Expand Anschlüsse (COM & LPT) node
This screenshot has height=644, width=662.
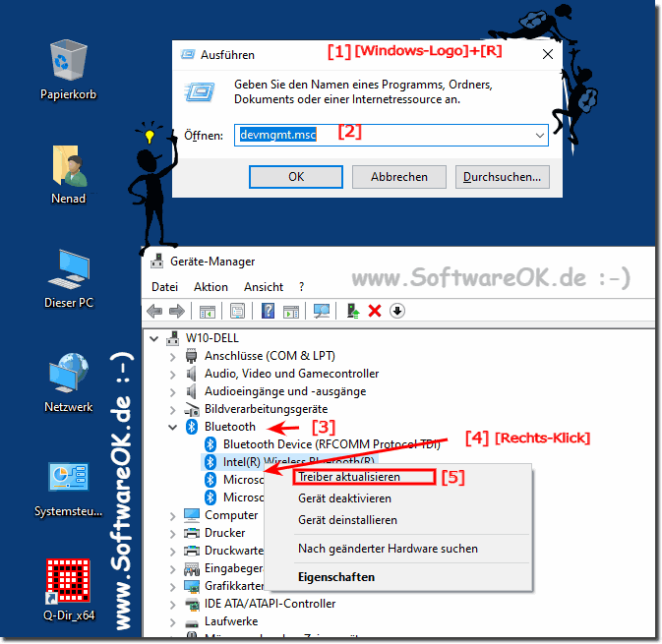pos(172,357)
